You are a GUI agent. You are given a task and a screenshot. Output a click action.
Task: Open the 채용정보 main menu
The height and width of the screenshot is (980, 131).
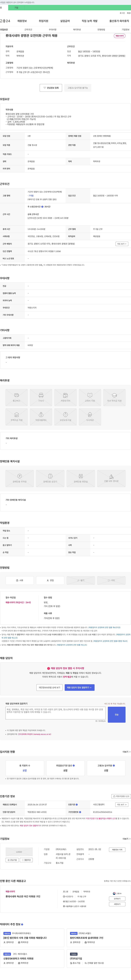tap(22, 21)
